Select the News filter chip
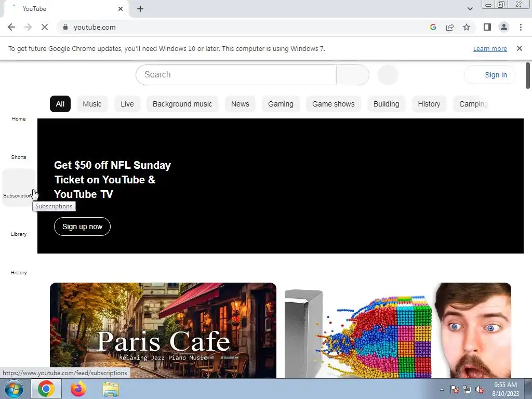 click(x=240, y=104)
